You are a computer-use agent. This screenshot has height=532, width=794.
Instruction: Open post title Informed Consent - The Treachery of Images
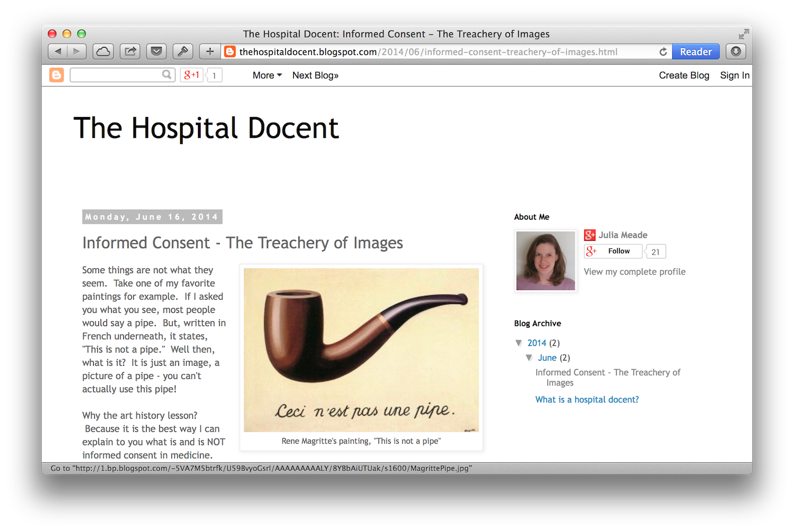[x=242, y=243]
